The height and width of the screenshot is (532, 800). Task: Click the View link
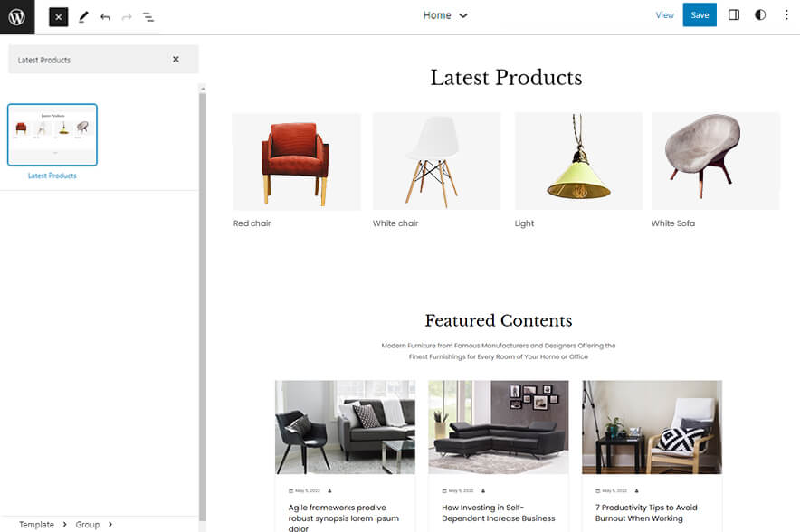[x=664, y=15]
